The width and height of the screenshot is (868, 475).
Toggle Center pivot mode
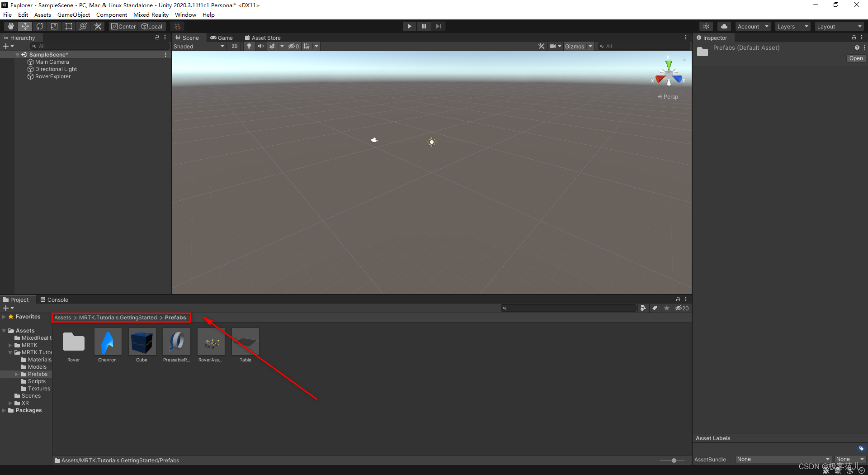click(123, 26)
